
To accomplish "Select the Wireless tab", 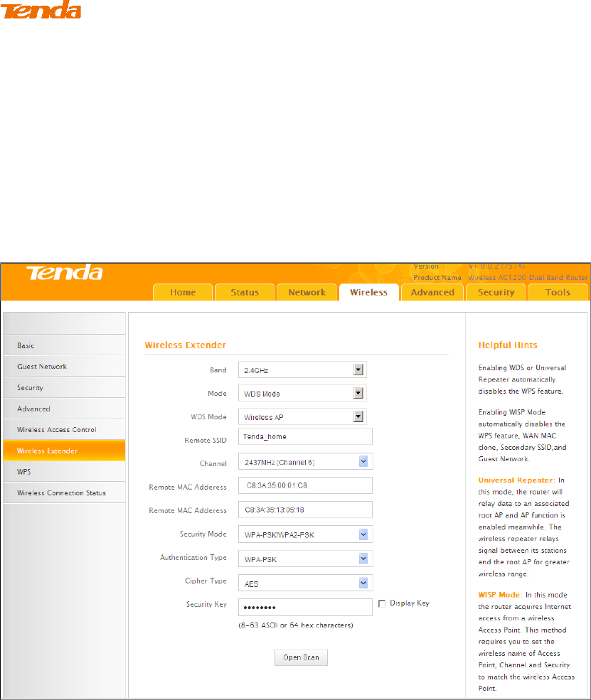I will 368,292.
